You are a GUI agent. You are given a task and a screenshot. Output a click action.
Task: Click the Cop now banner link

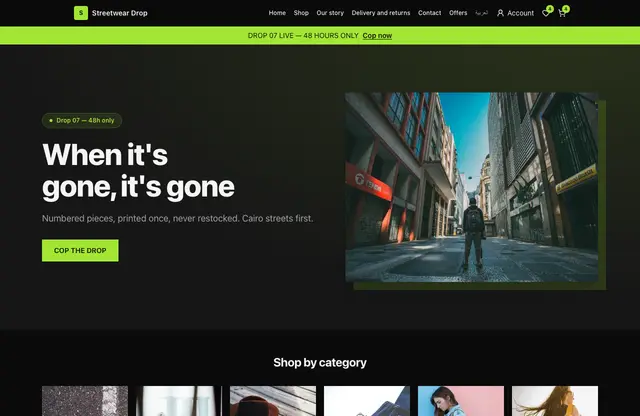(x=377, y=36)
